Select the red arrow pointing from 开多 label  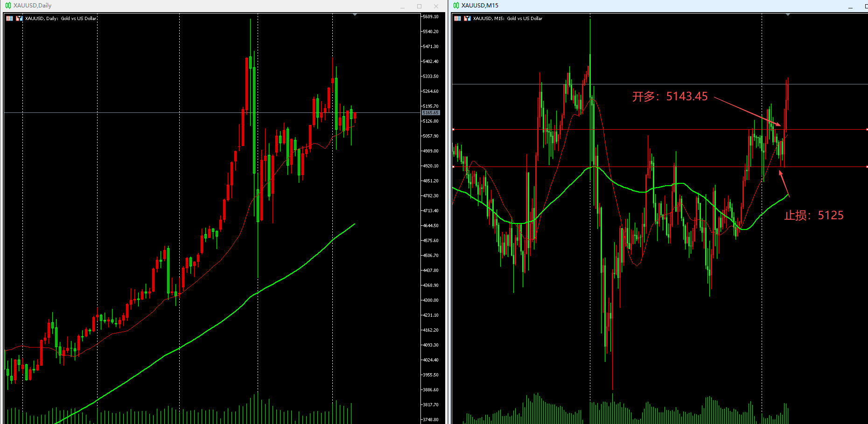[747, 111]
